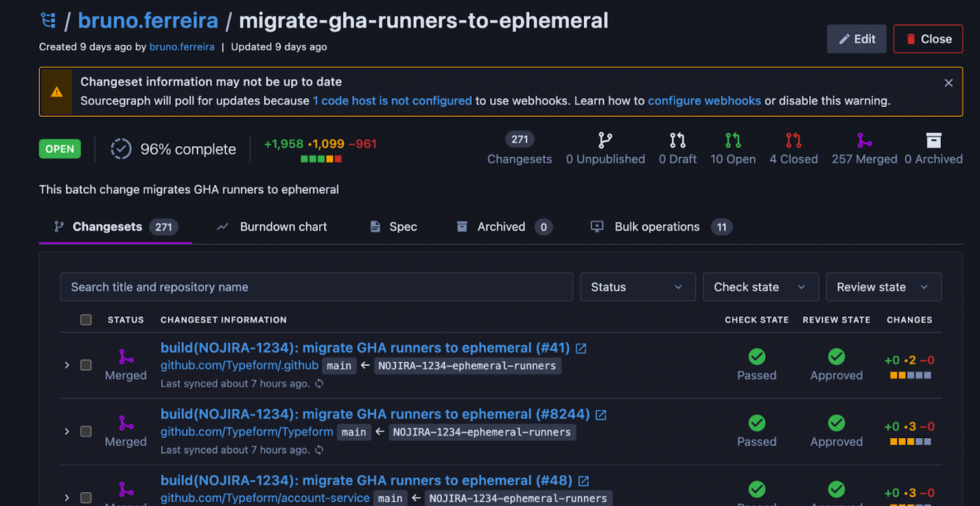Open the Status filter dropdown
Image resolution: width=980 pixels, height=506 pixels.
[638, 287]
